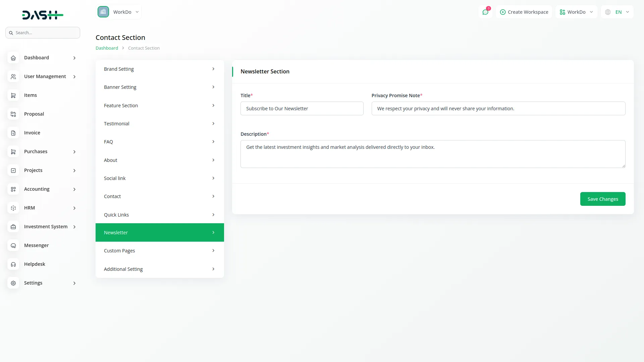The width and height of the screenshot is (644, 362).
Task: Click the User Management people icon
Action: click(x=13, y=77)
